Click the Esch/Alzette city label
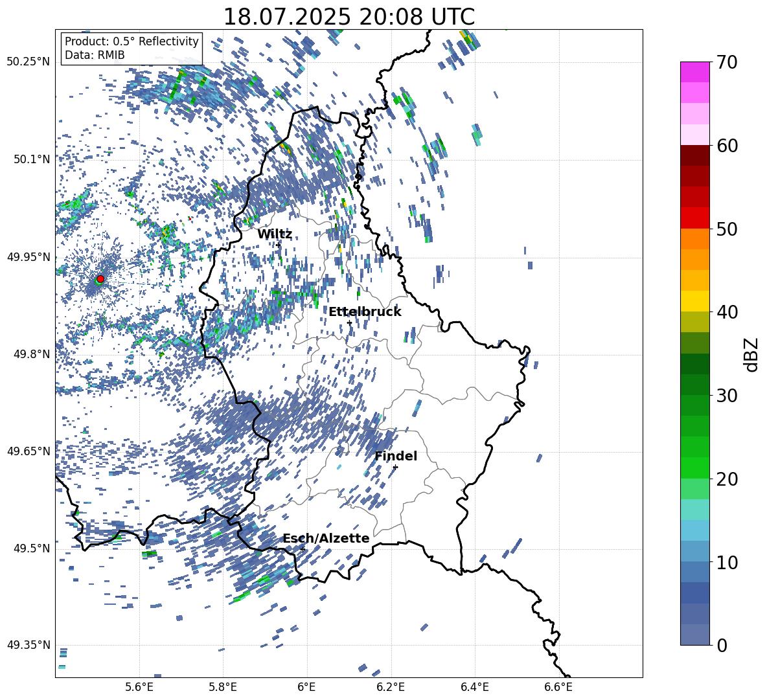 (x=326, y=539)
